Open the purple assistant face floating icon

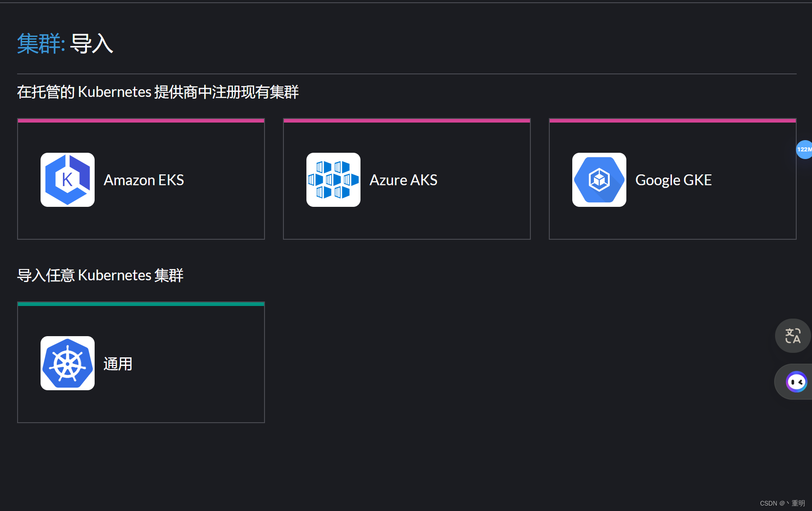point(796,382)
